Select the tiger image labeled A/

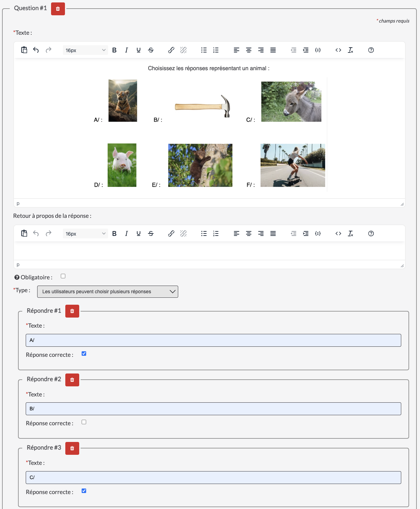pyautogui.click(x=123, y=101)
